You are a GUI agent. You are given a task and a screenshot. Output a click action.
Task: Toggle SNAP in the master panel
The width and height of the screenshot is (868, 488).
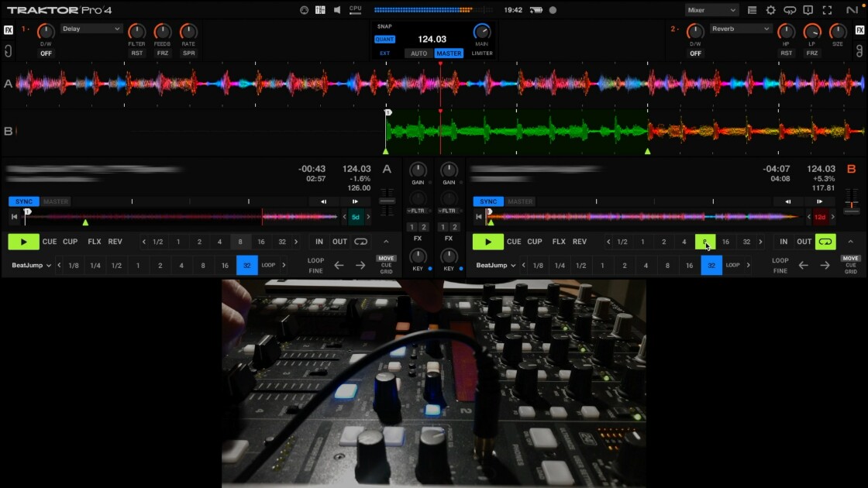click(384, 26)
